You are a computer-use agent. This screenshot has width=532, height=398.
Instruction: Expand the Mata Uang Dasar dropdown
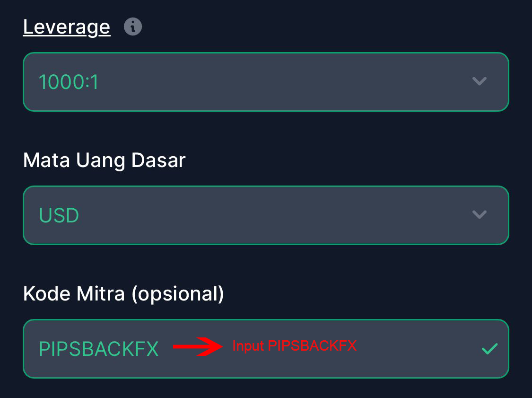coord(266,215)
